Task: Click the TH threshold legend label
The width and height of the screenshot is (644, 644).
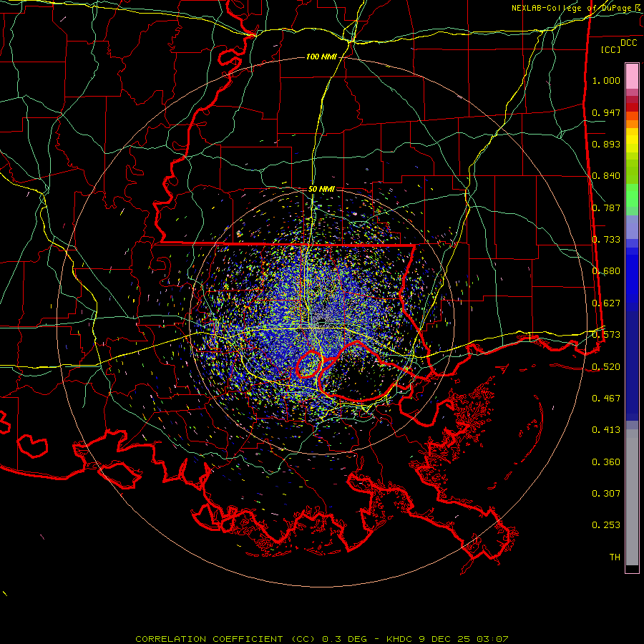Action: pos(615,557)
